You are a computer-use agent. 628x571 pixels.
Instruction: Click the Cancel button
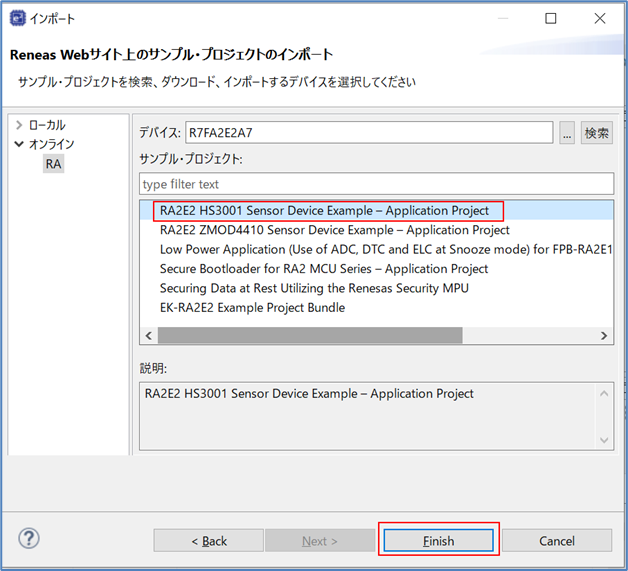(557, 541)
